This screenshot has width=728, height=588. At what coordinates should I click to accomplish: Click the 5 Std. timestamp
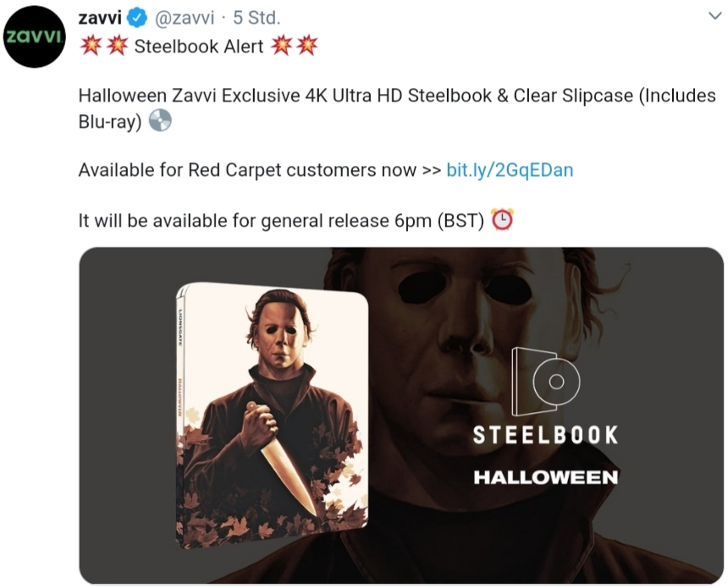(x=256, y=18)
